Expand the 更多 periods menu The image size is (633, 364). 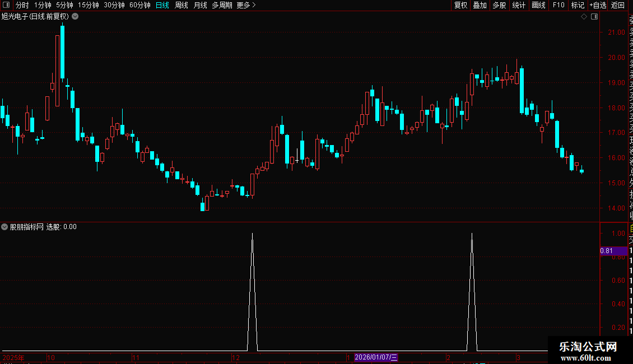pyautogui.click(x=246, y=5)
